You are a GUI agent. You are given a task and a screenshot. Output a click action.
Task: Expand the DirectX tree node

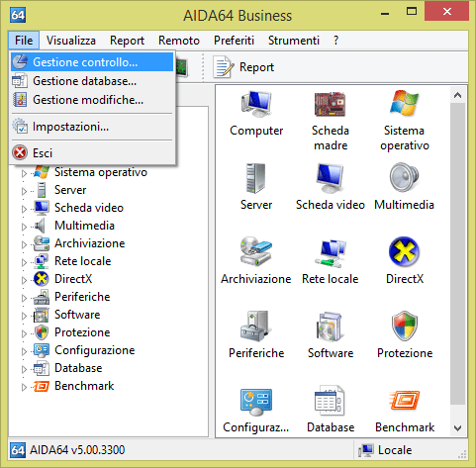click(24, 280)
